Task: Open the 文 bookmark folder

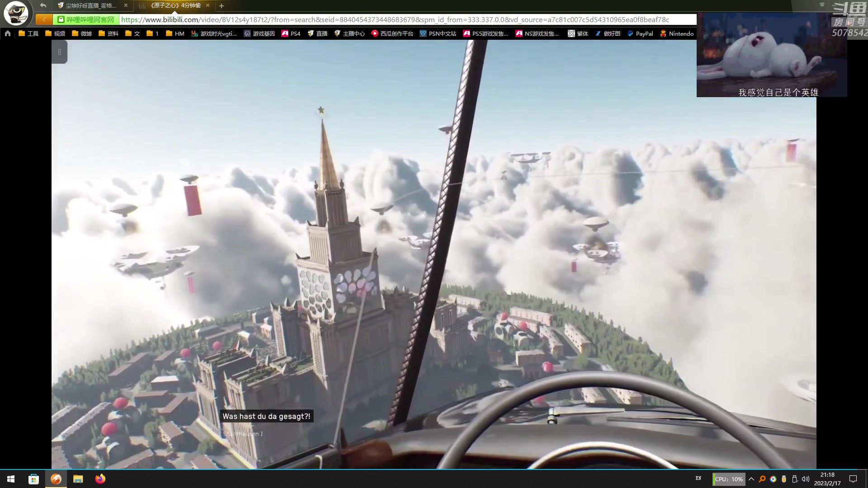Action: click(x=132, y=33)
